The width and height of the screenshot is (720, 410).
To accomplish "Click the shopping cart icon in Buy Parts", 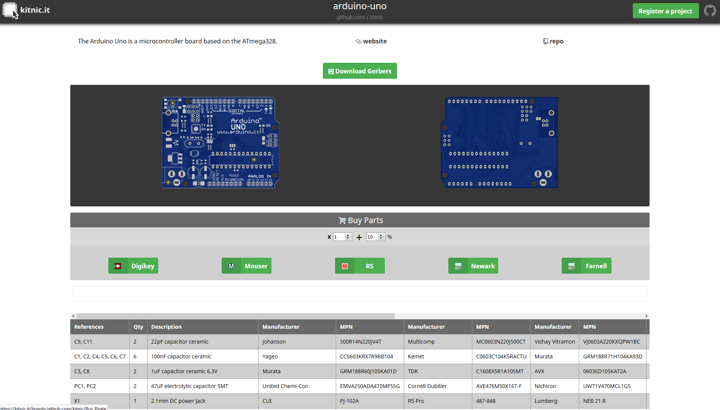I will [342, 220].
